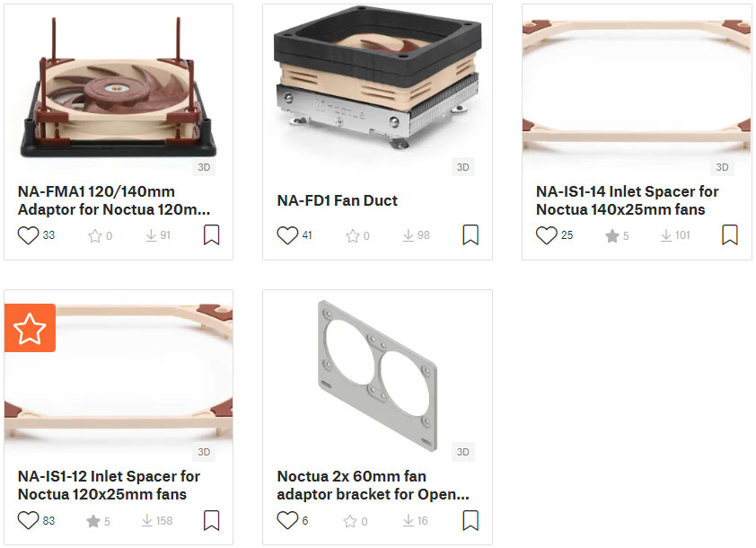Click the gray 2x 60mm bracket thumbnail
The width and height of the screenshot is (756, 548).
point(377,376)
